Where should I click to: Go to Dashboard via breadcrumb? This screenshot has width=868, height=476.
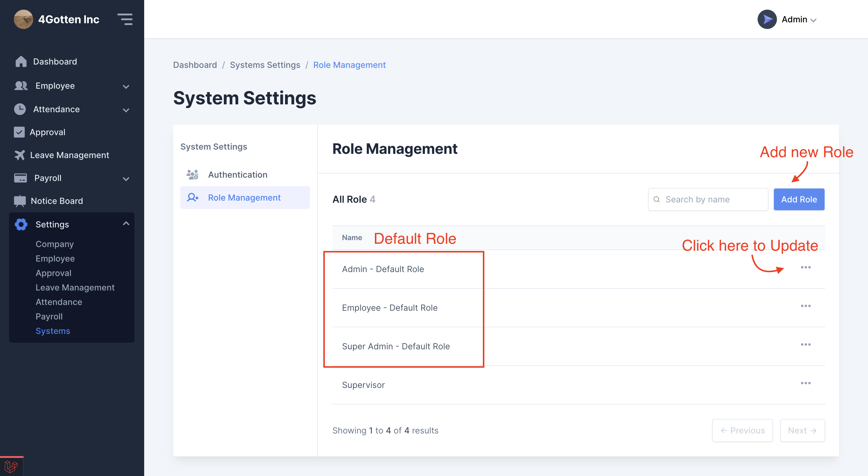tap(195, 65)
